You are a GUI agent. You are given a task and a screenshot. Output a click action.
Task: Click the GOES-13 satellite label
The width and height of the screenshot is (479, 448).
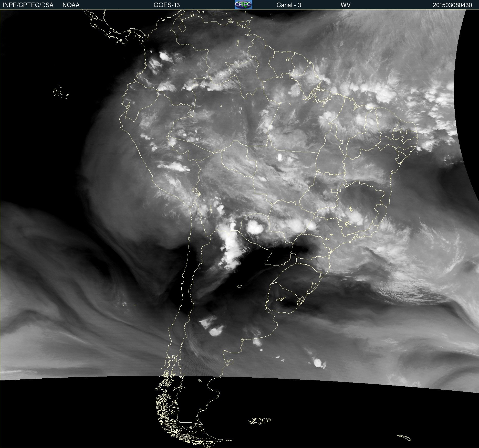pyautogui.click(x=166, y=5)
